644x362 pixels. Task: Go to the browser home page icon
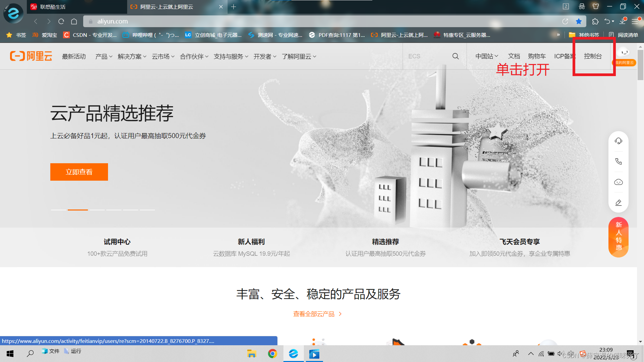point(74,21)
